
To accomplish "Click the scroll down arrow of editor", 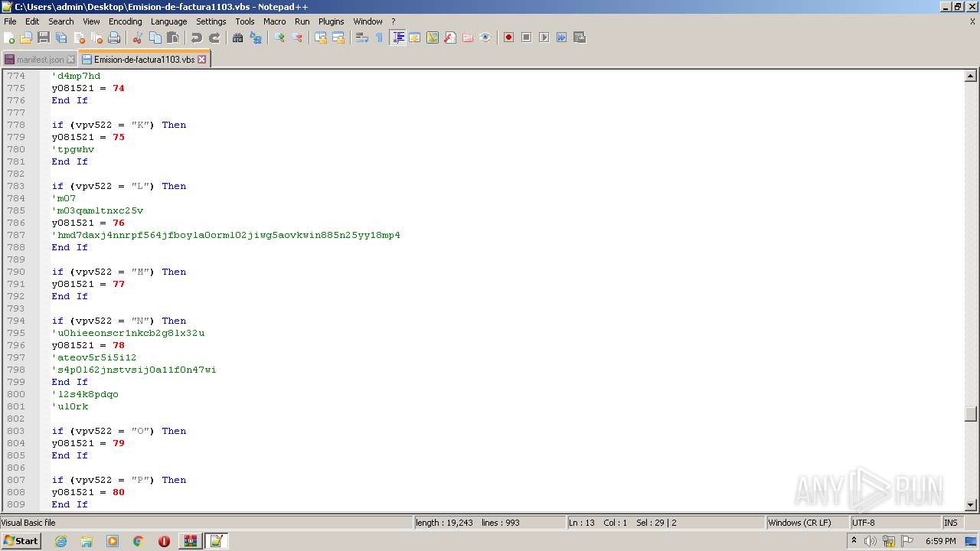I will [x=971, y=505].
